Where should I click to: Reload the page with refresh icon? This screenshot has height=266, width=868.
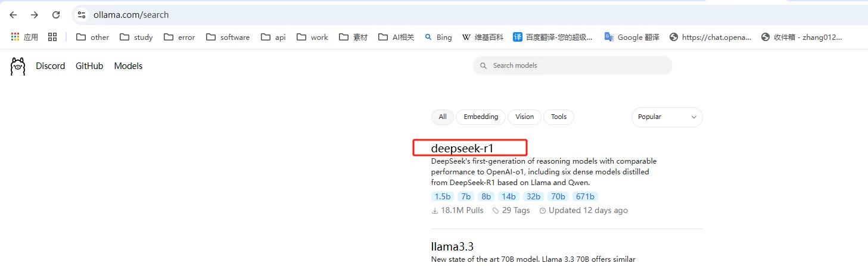pyautogui.click(x=56, y=15)
